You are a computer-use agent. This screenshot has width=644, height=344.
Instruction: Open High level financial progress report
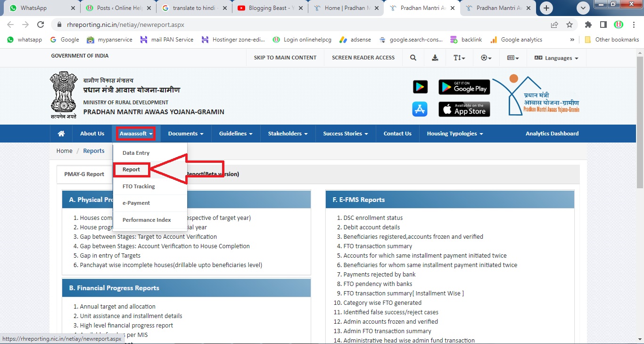point(126,326)
